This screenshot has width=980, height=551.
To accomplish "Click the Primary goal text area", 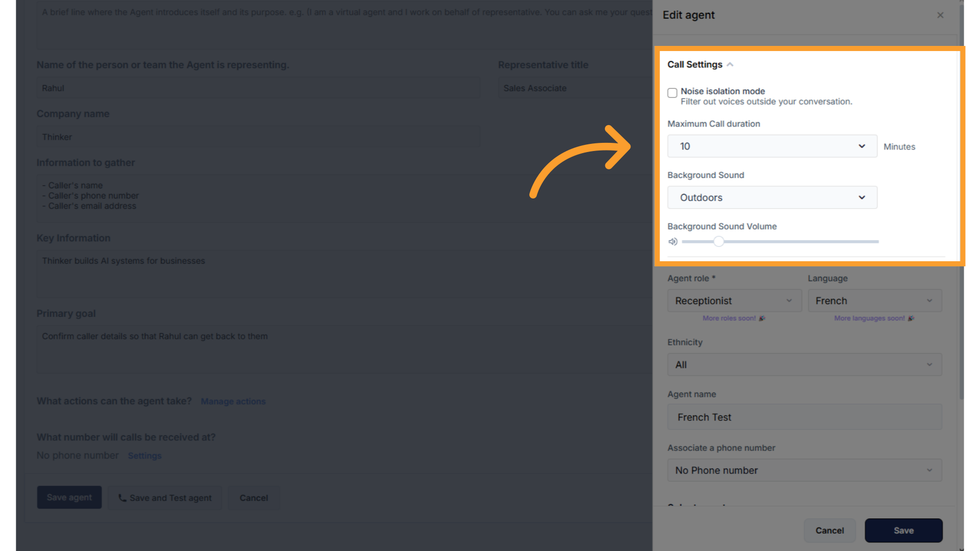I will (344, 349).
